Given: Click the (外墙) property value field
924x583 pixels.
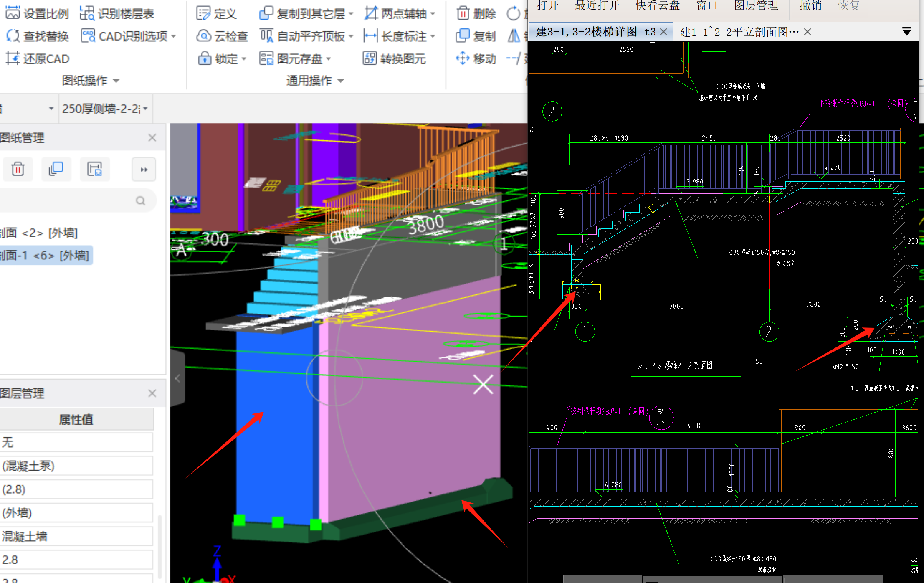Looking at the screenshot, I should coord(76,513).
